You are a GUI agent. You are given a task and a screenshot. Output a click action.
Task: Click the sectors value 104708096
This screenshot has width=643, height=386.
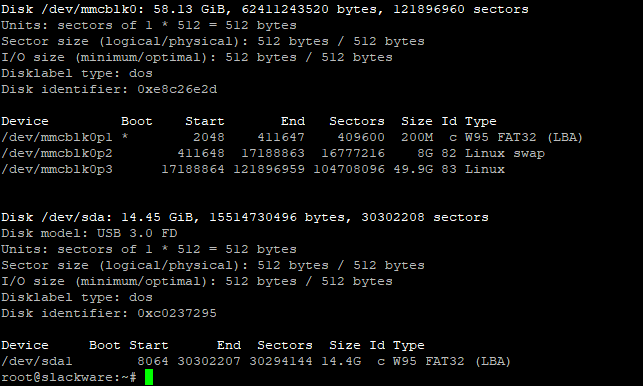[x=349, y=169]
